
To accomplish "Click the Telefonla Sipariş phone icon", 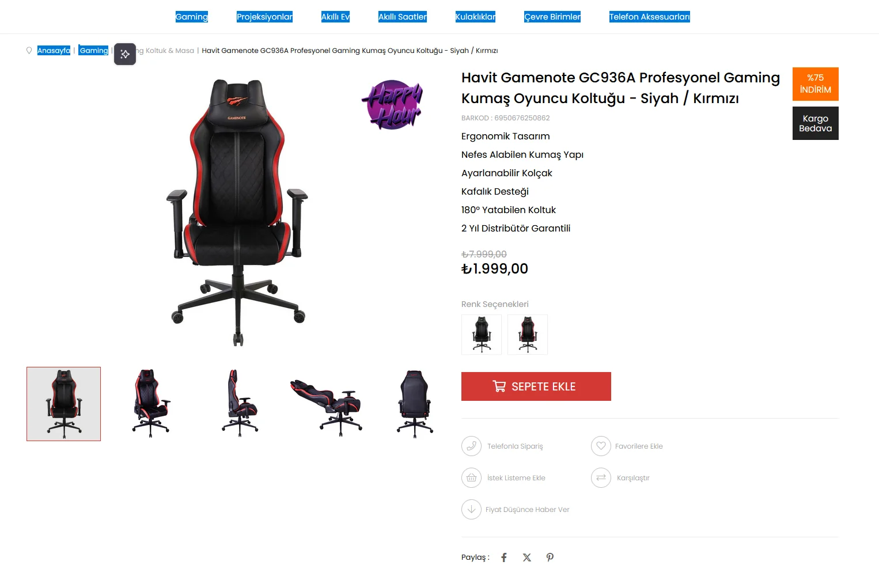I will [x=471, y=446].
